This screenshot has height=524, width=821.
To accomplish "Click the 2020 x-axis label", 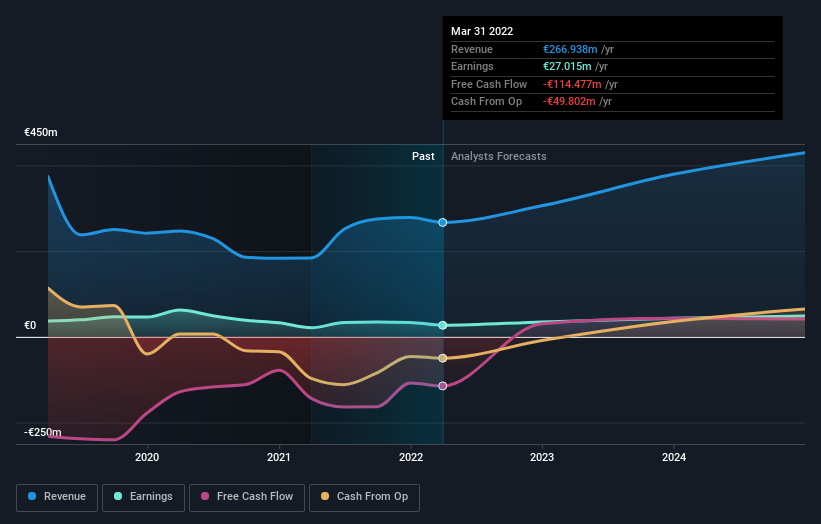I will tap(147, 457).
